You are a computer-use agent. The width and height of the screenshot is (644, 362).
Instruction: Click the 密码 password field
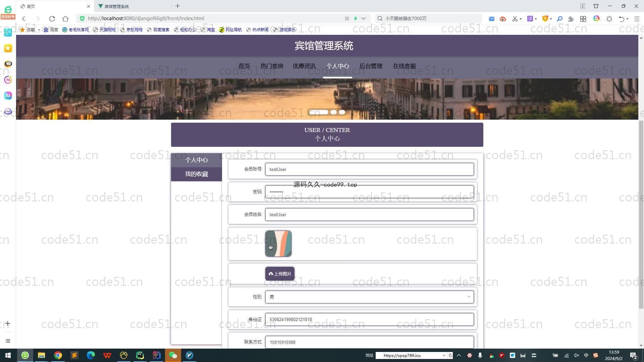(x=369, y=192)
